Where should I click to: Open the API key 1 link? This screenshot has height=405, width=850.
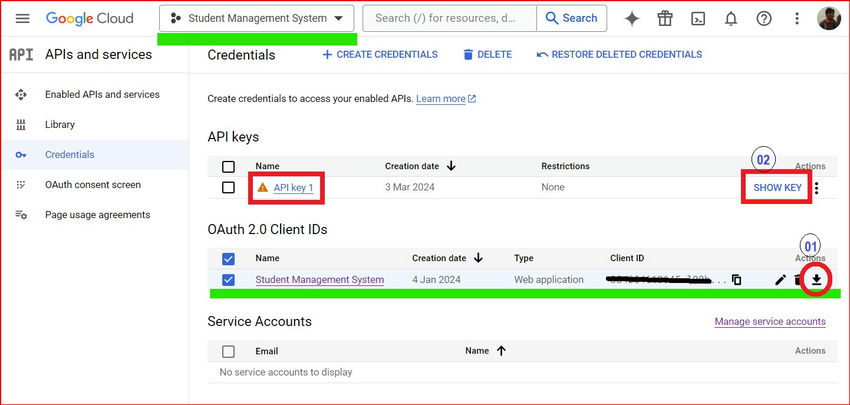coord(294,188)
